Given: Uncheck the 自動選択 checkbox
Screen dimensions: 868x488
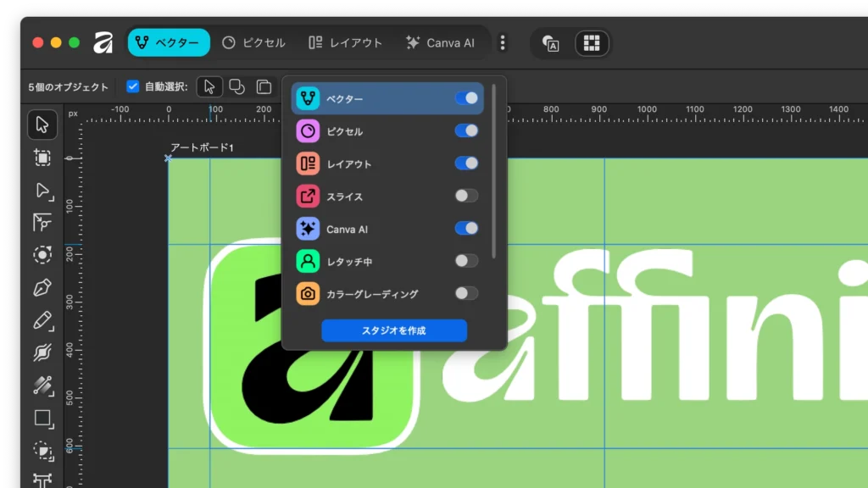Looking at the screenshot, I should coord(133,86).
